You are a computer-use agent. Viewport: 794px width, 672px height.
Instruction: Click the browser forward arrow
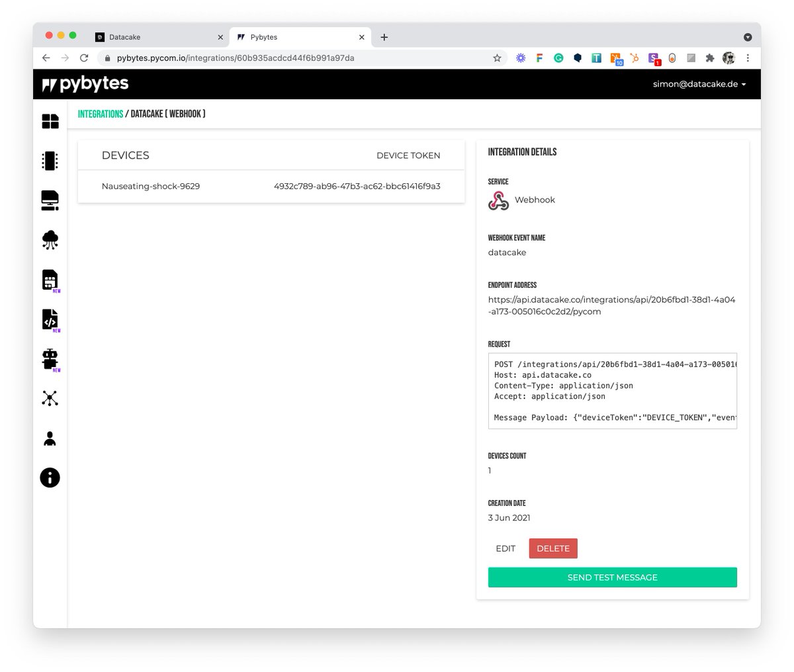(x=65, y=58)
